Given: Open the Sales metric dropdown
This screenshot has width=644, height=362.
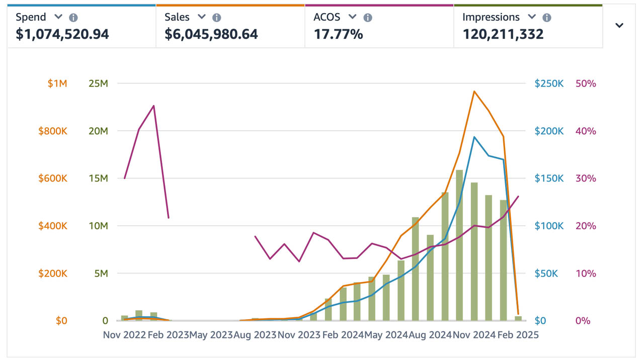Looking at the screenshot, I should pos(201,17).
